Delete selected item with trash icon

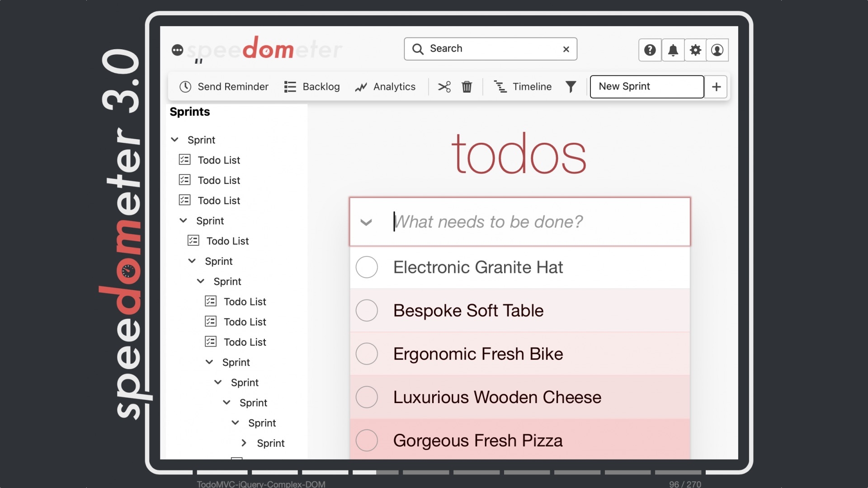point(467,86)
